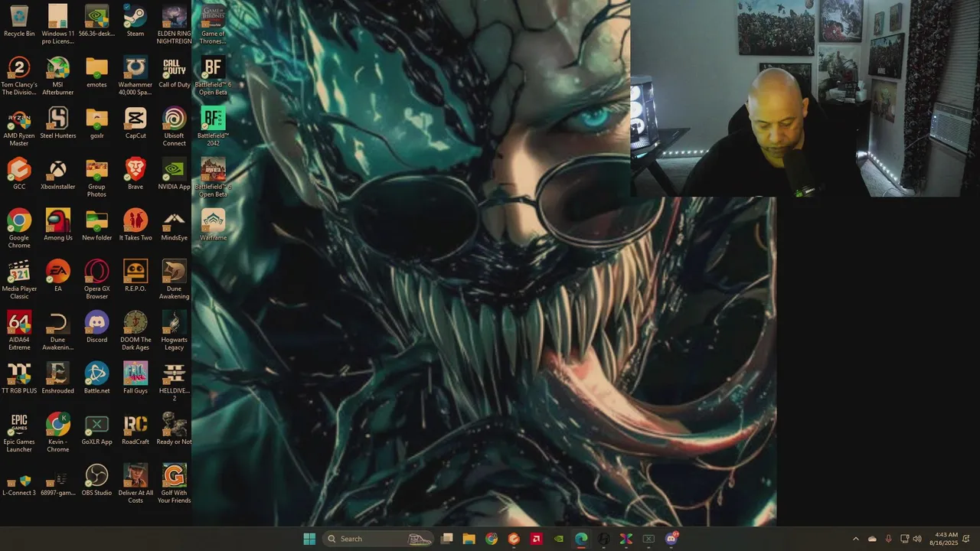Open Windows 11 pro License file
The width and height of the screenshot is (980, 551).
pyautogui.click(x=58, y=24)
